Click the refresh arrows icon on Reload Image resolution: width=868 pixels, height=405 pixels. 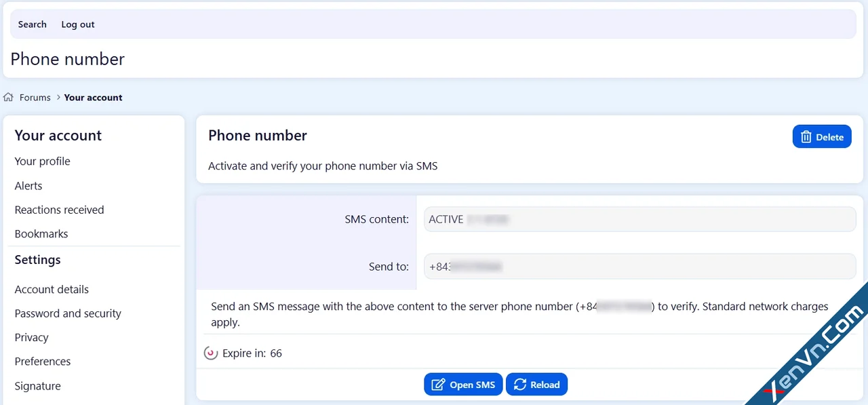click(x=520, y=385)
